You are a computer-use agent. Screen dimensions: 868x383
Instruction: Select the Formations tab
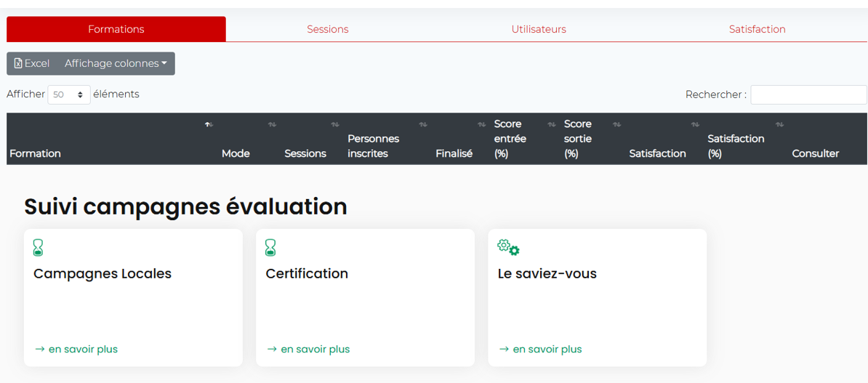coord(116,30)
